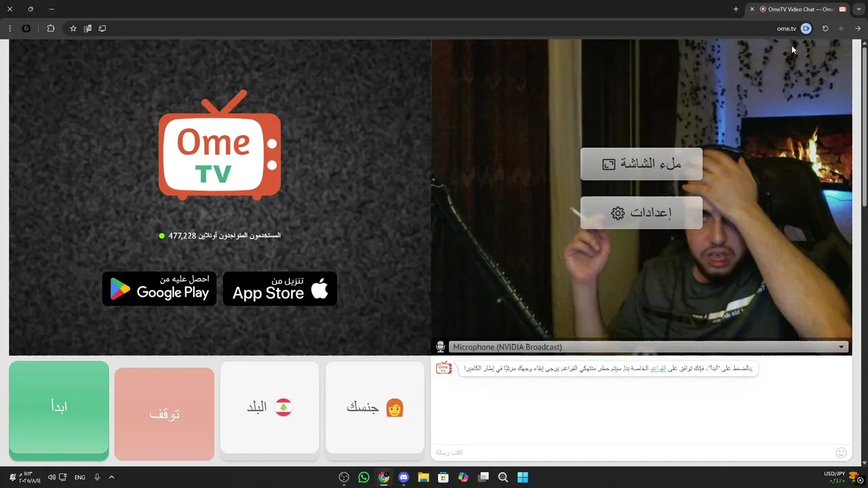Click the site info icon in address bar
This screenshot has height=488, width=868.
[806, 28]
